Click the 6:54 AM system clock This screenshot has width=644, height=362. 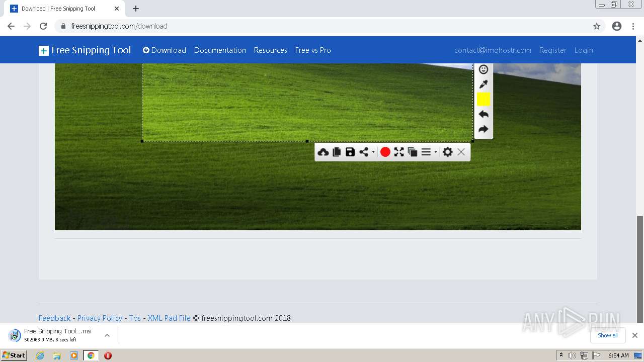618,355
